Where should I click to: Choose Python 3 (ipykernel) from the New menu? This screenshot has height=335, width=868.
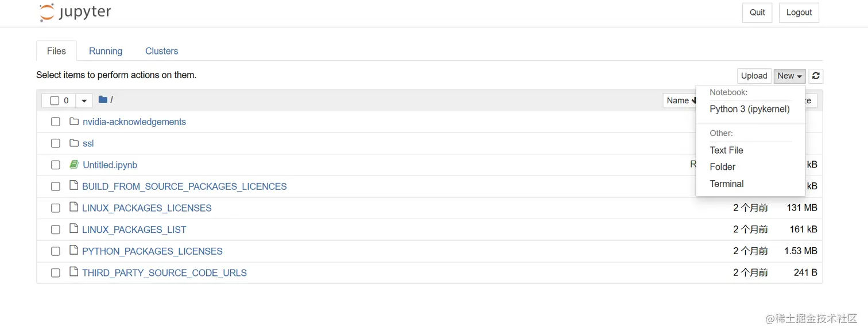pyautogui.click(x=750, y=109)
